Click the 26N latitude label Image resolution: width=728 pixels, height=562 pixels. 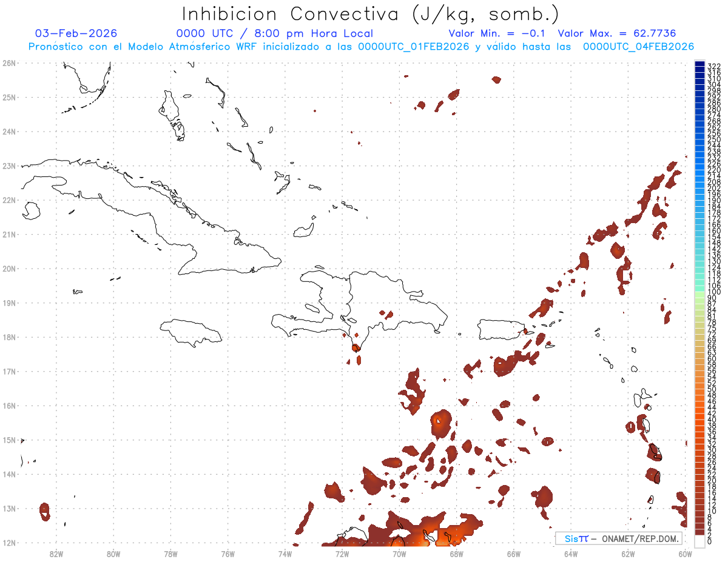pyautogui.click(x=9, y=63)
